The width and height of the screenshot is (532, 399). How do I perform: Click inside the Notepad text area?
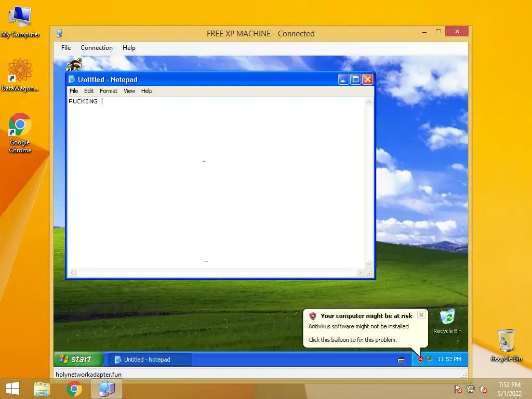click(x=216, y=183)
